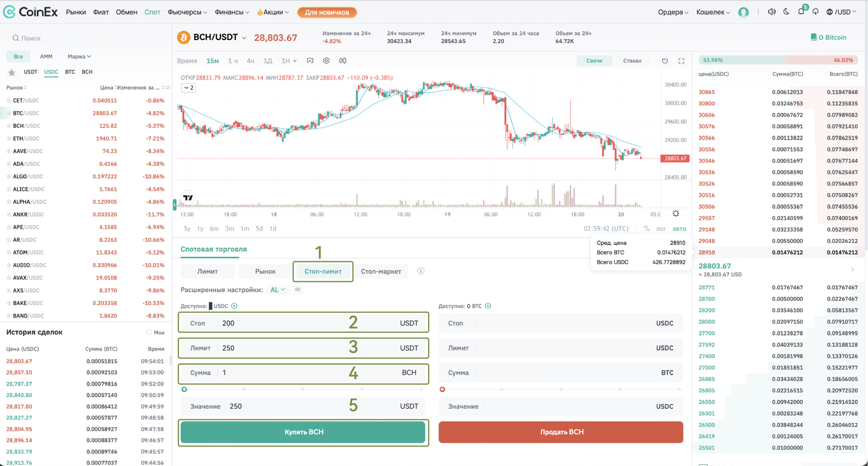Open the user profile avatar
868x466 pixels.
(744, 12)
